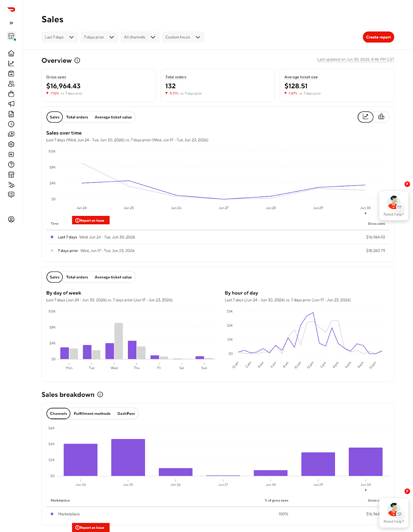Viewport: 413px width, 532px height.
Task: Click the $18,260.73 prior gross sales value
Action: (x=375, y=251)
